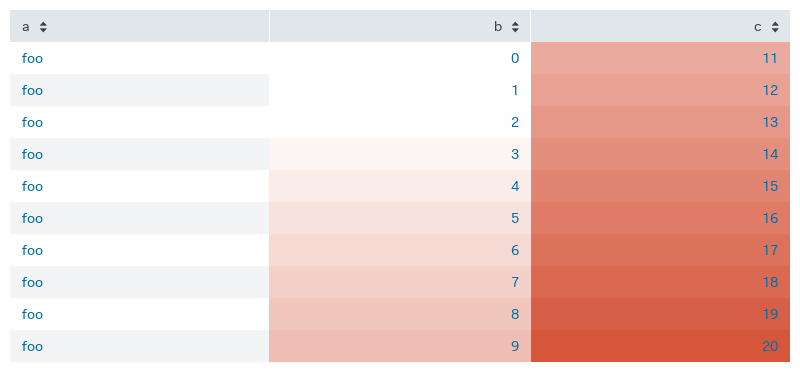Select the column b header label
This screenshot has width=800, height=372.
coord(498,27)
